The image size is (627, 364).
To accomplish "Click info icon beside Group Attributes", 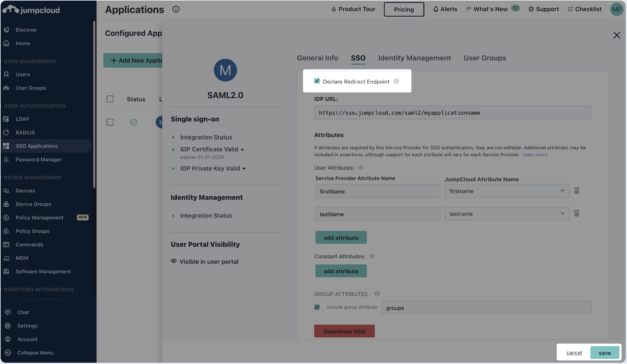I will [x=377, y=294].
